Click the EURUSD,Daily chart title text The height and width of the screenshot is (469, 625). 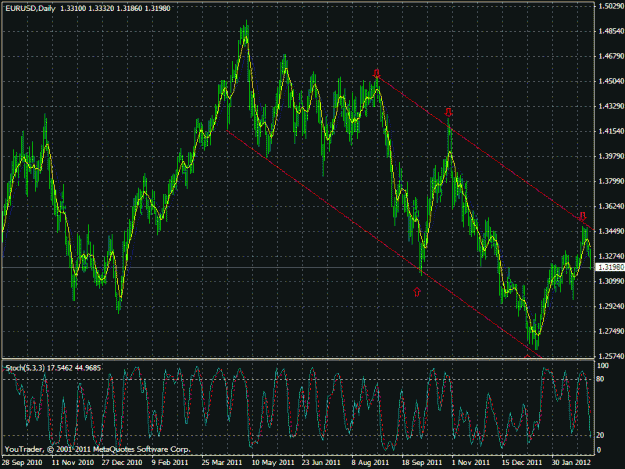[30, 8]
